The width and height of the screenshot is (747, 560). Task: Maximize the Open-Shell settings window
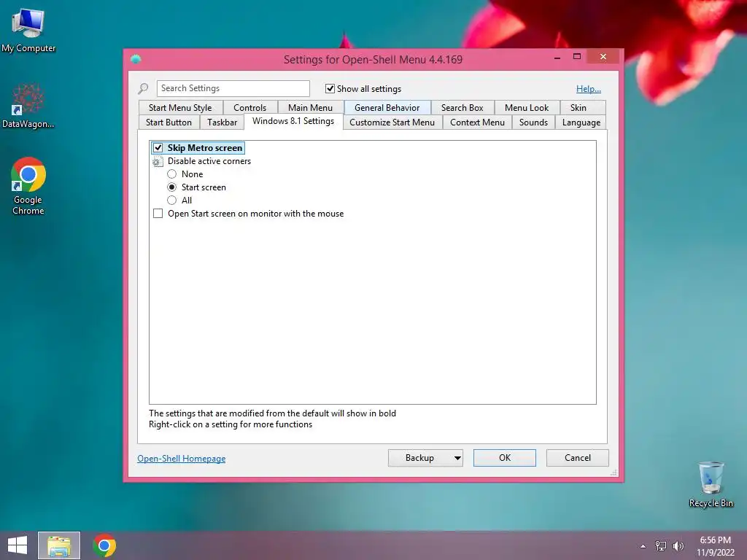[577, 57]
